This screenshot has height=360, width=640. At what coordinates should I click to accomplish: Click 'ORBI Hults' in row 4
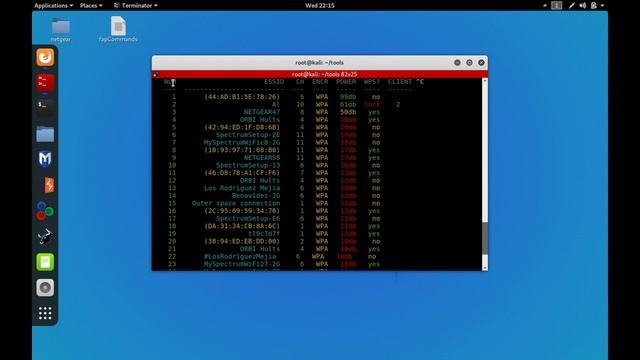click(x=260, y=120)
